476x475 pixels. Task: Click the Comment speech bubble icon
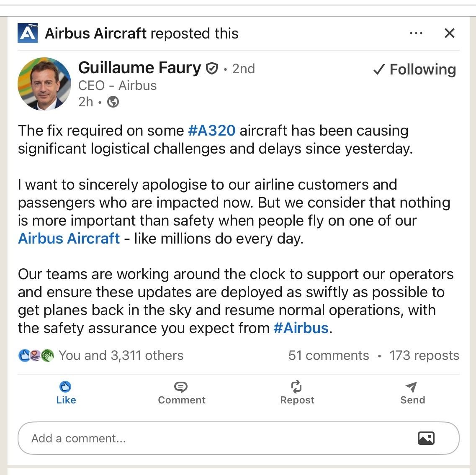(x=181, y=387)
